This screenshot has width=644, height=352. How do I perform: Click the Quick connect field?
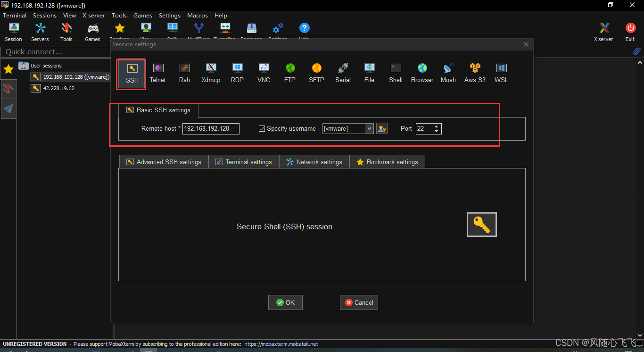click(x=56, y=52)
